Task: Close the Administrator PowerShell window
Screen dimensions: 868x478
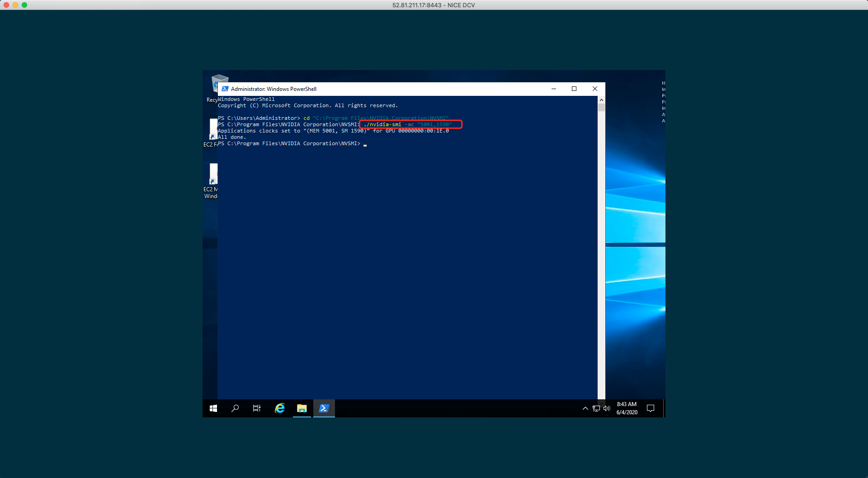Action: point(595,89)
